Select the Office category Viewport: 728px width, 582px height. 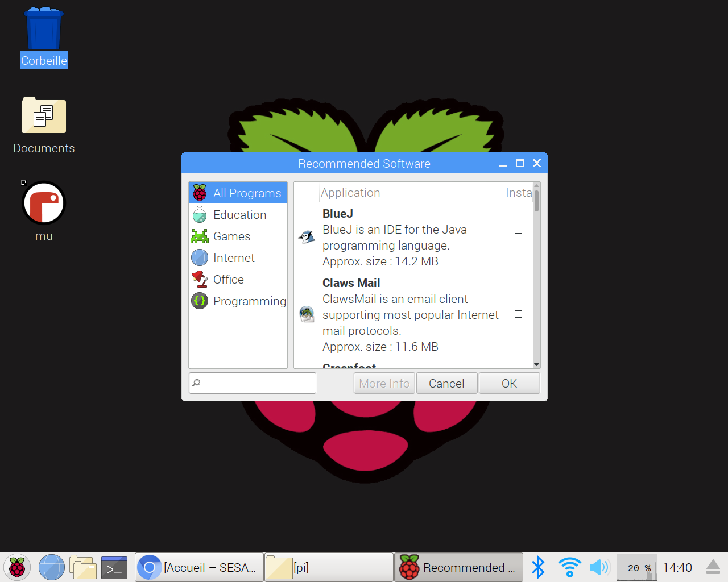tap(238, 280)
